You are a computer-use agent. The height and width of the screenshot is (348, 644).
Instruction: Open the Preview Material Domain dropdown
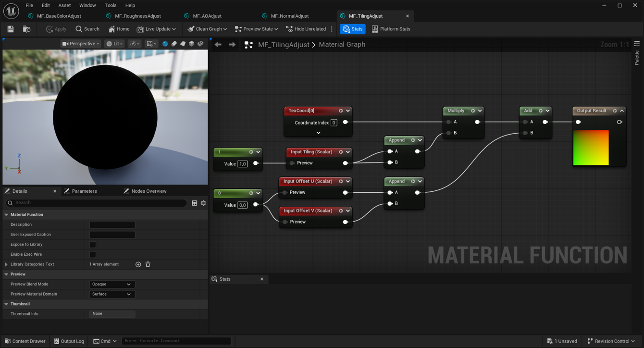point(111,294)
